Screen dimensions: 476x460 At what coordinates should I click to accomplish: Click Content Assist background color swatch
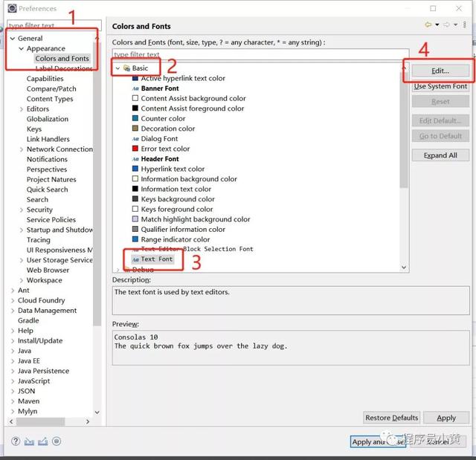tap(135, 98)
